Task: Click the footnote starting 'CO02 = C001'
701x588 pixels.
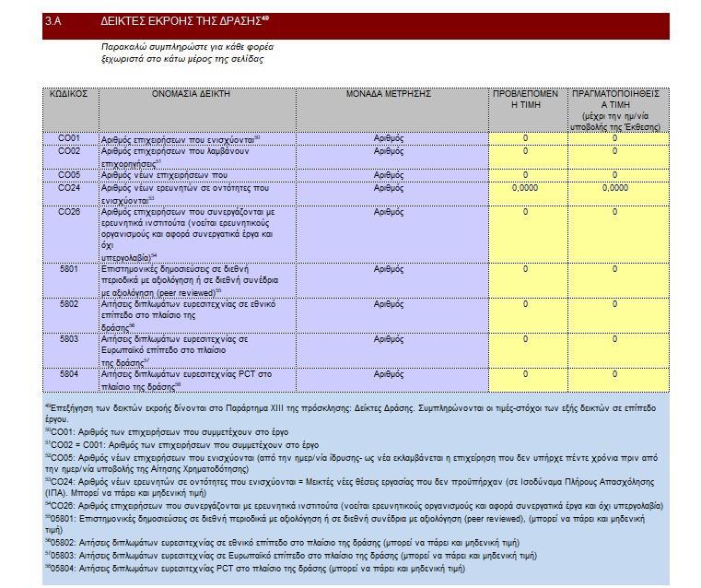Action: (182, 445)
